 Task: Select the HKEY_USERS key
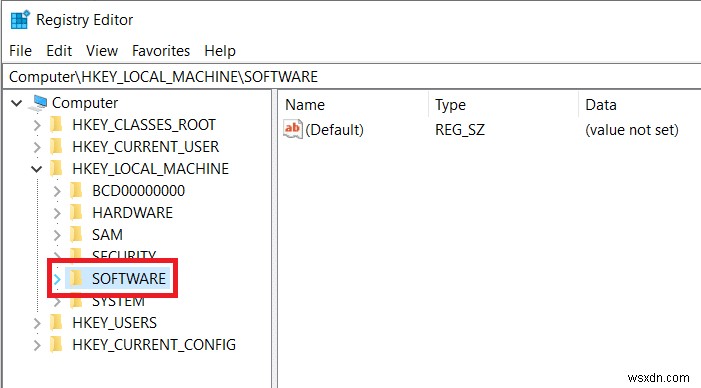click(x=114, y=323)
